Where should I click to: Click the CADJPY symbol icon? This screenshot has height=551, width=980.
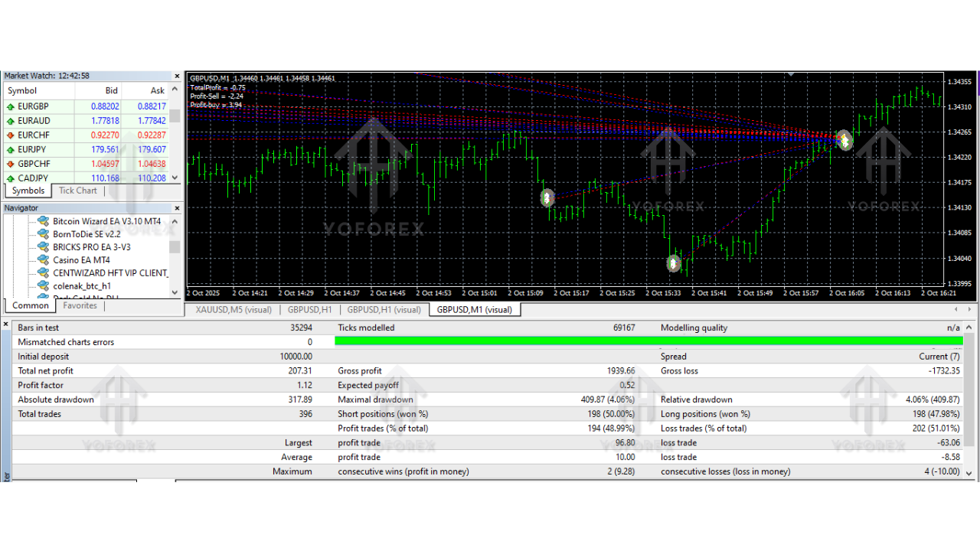click(11, 178)
